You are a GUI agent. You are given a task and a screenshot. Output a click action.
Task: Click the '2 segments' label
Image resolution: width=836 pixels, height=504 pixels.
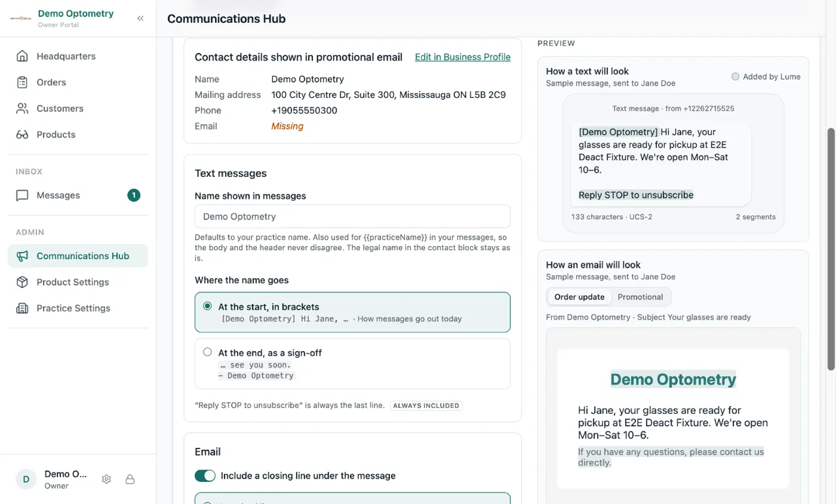[756, 217]
